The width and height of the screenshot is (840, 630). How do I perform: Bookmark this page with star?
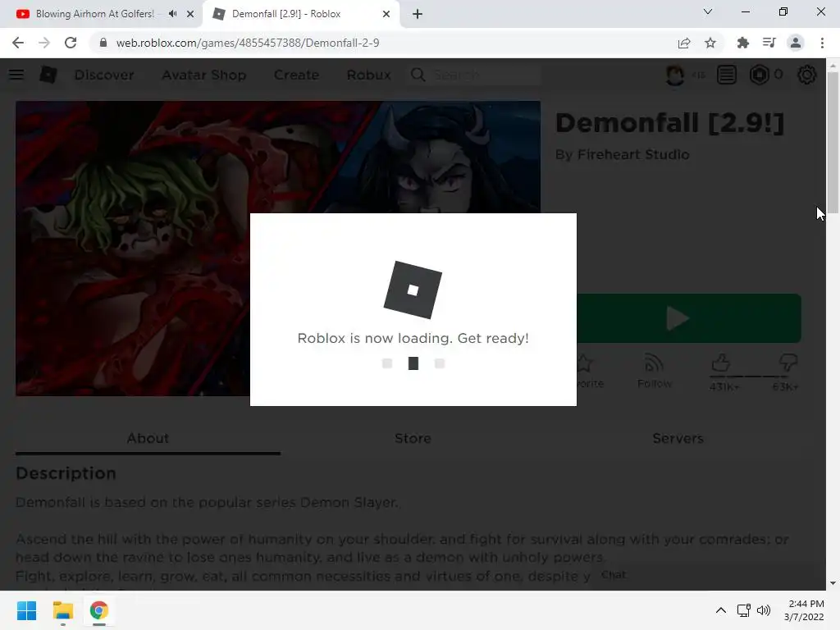coord(710,43)
